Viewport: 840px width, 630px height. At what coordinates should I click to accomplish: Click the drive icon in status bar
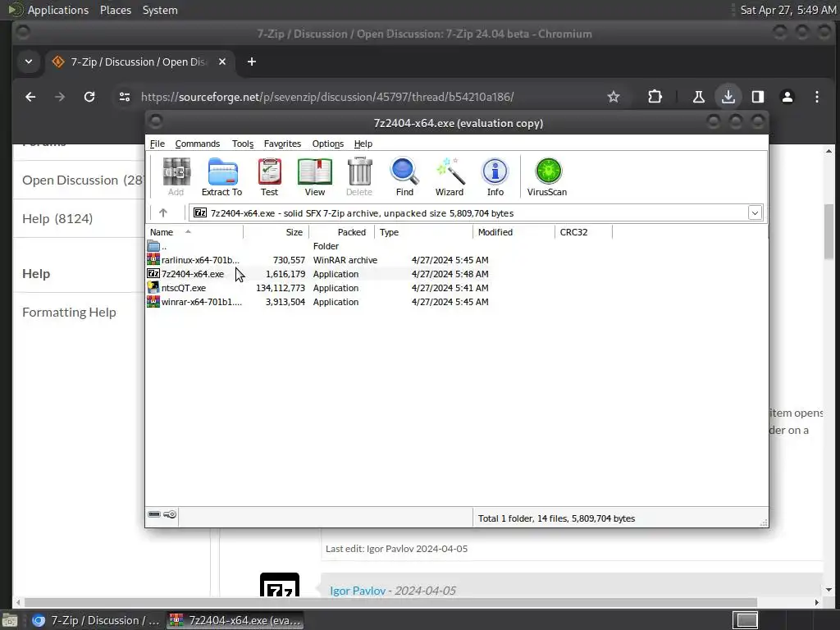[x=154, y=514]
